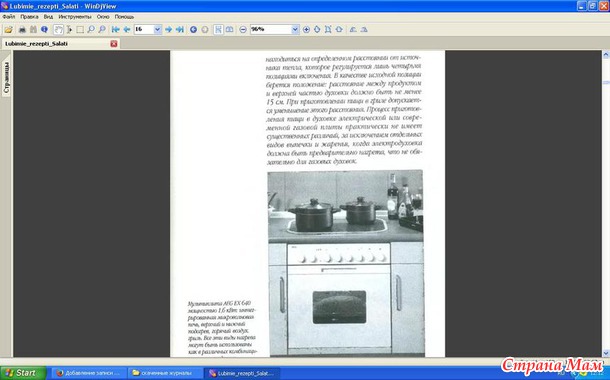Go to the next page
The image size is (610, 380).
[168, 29]
